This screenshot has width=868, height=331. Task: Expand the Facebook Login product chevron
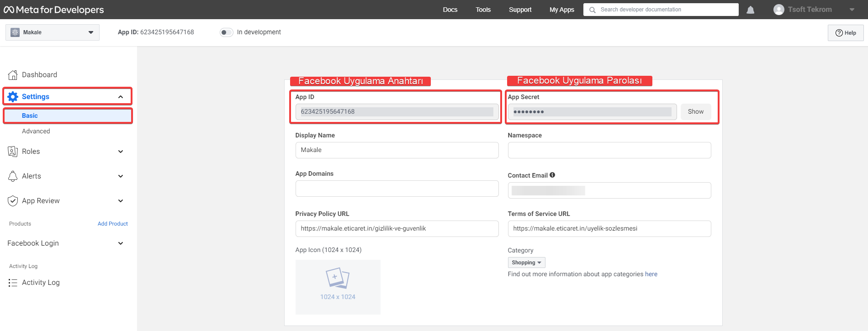coord(121,243)
